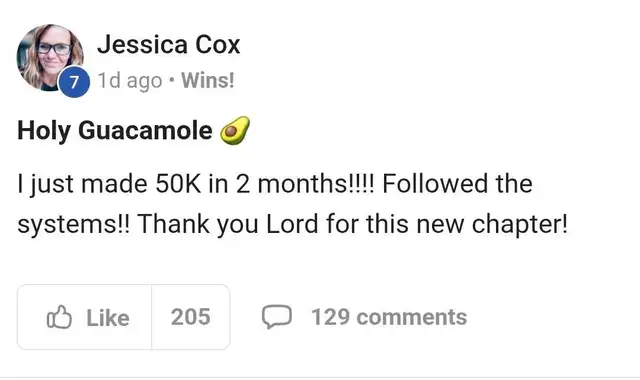Click the dot separator before Wins!

[172, 80]
